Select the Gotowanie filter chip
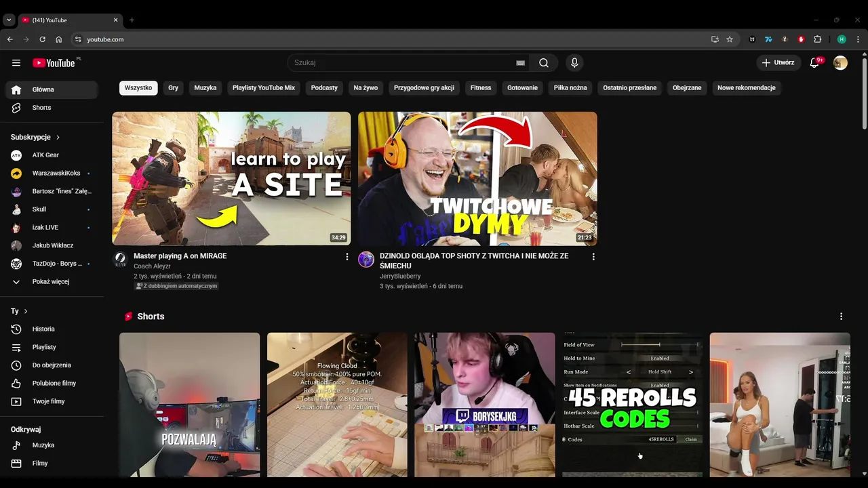The width and height of the screenshot is (868, 488). pyautogui.click(x=522, y=88)
